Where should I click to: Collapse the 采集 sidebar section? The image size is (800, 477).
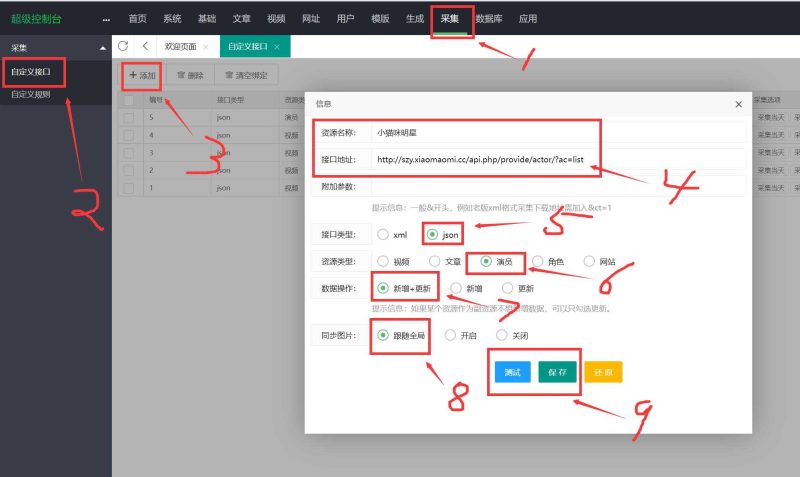click(x=103, y=47)
